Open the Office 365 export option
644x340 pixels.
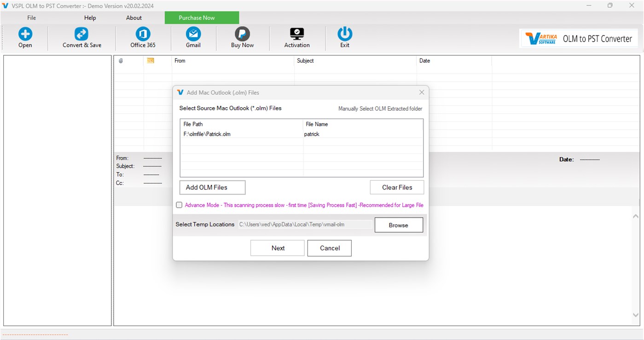pyautogui.click(x=142, y=38)
